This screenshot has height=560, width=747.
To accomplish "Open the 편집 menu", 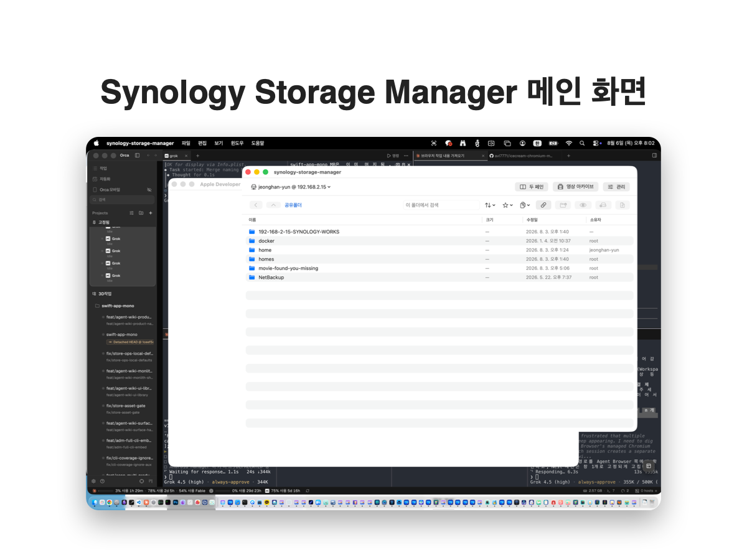I will (x=202, y=143).
